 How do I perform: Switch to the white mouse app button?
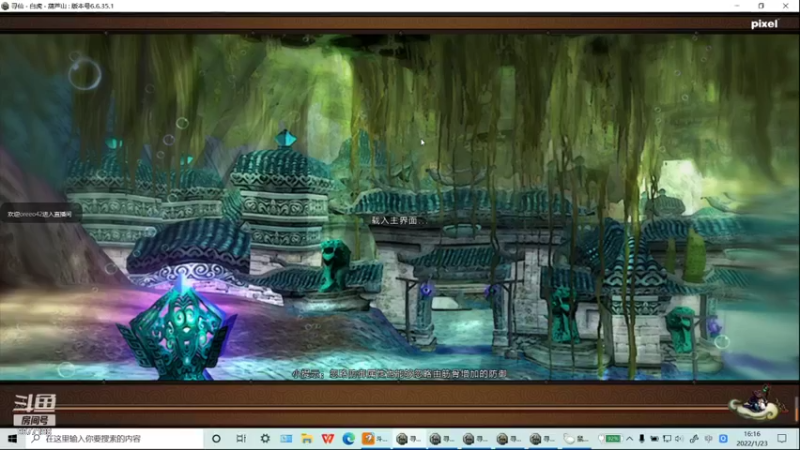click(576, 439)
